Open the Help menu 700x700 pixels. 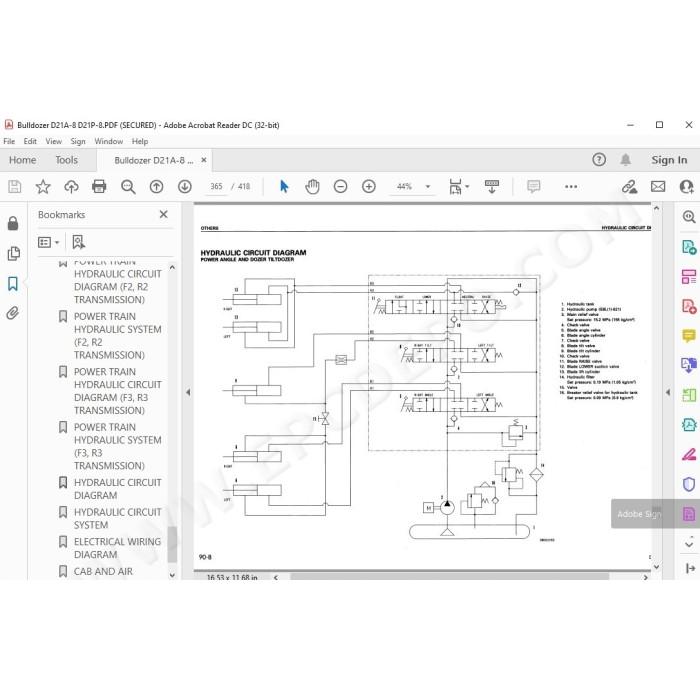click(x=140, y=141)
